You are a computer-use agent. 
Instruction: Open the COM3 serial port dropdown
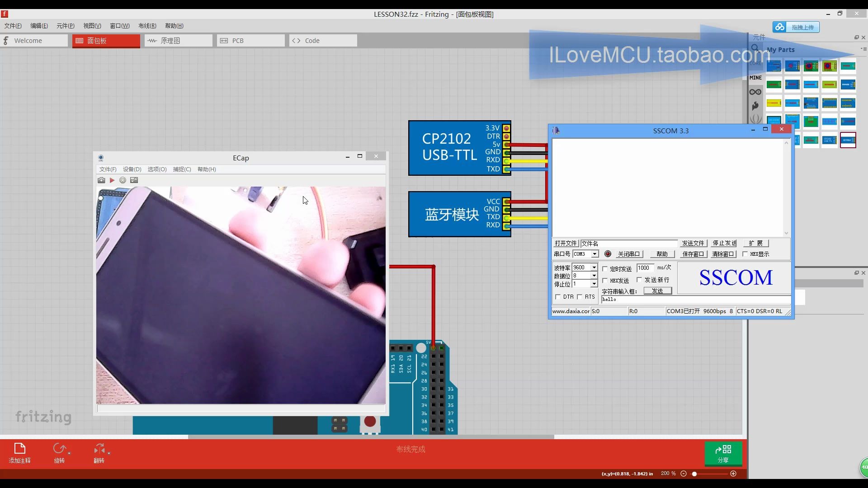(595, 254)
